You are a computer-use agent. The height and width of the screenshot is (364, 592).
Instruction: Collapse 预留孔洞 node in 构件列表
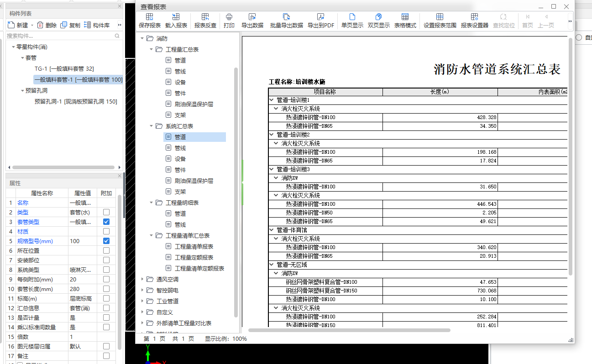[x=22, y=91]
